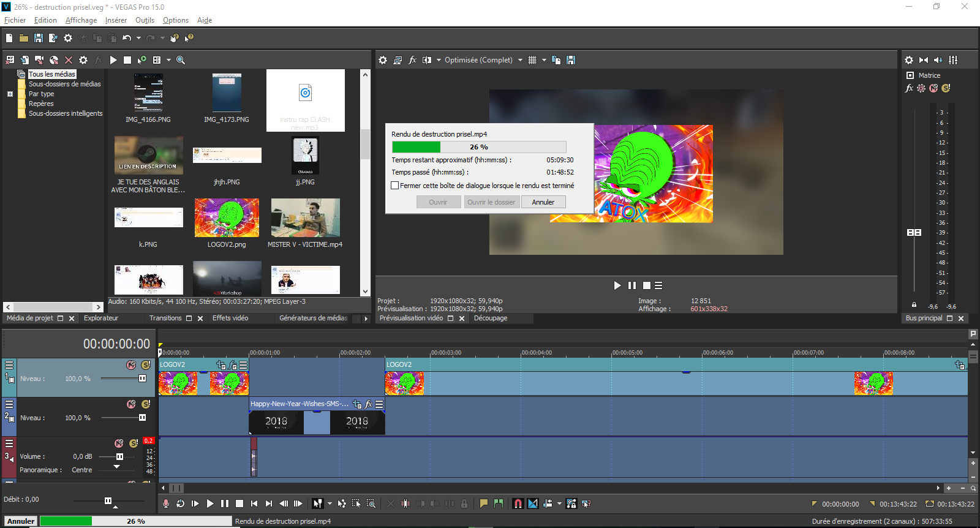Open auto ripple dropdown arrow in timeline toolbar
This screenshot has width=980, height=528.
click(559, 503)
